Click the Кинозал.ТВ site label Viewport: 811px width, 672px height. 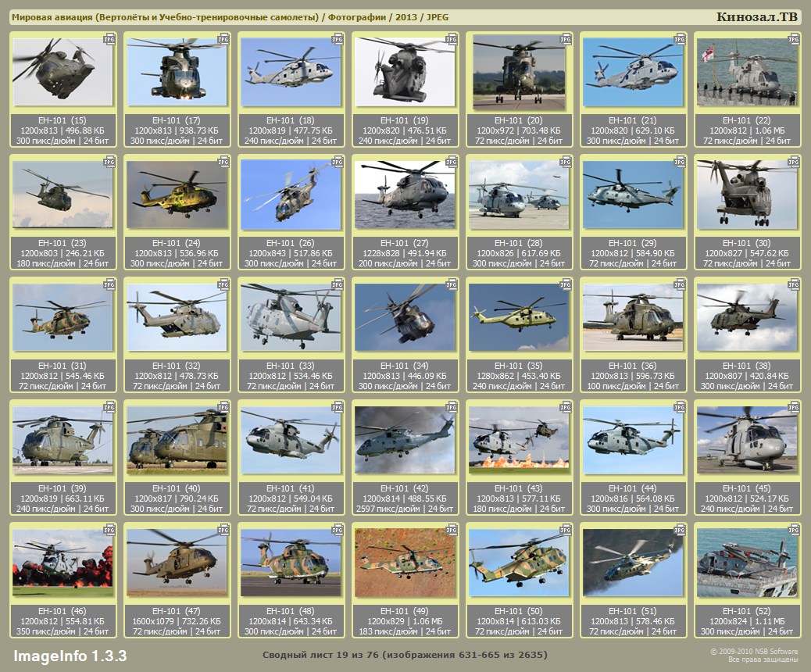(x=757, y=17)
